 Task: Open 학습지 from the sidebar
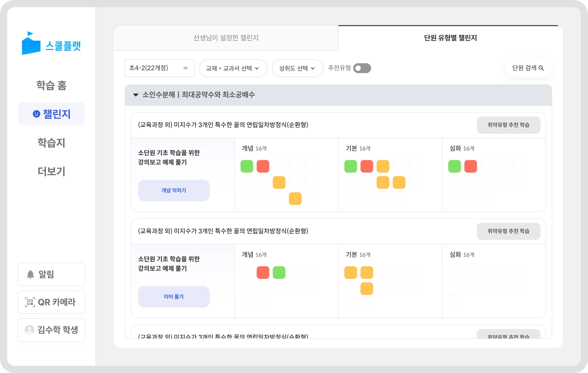click(51, 143)
